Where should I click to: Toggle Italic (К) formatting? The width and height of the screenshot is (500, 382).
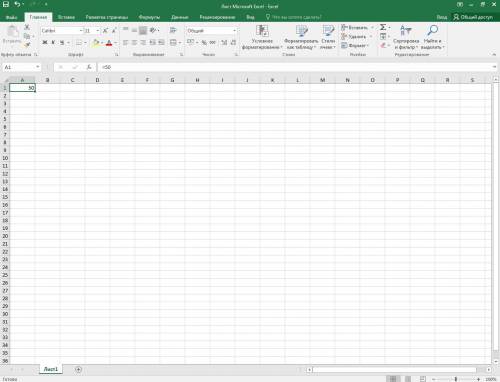pyautogui.click(x=53, y=43)
